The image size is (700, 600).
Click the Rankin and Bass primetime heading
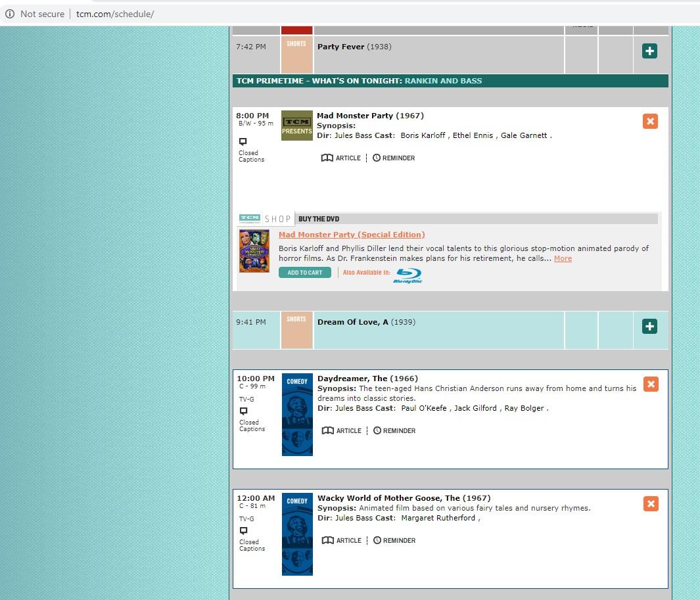443,81
